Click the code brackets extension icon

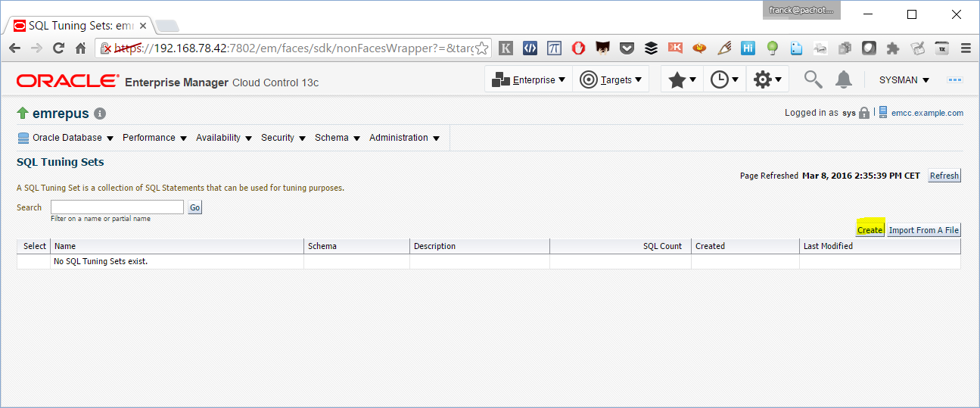pyautogui.click(x=530, y=48)
